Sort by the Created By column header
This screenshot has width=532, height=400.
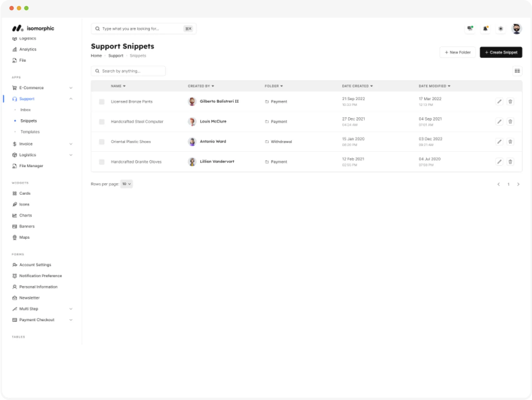coord(201,86)
